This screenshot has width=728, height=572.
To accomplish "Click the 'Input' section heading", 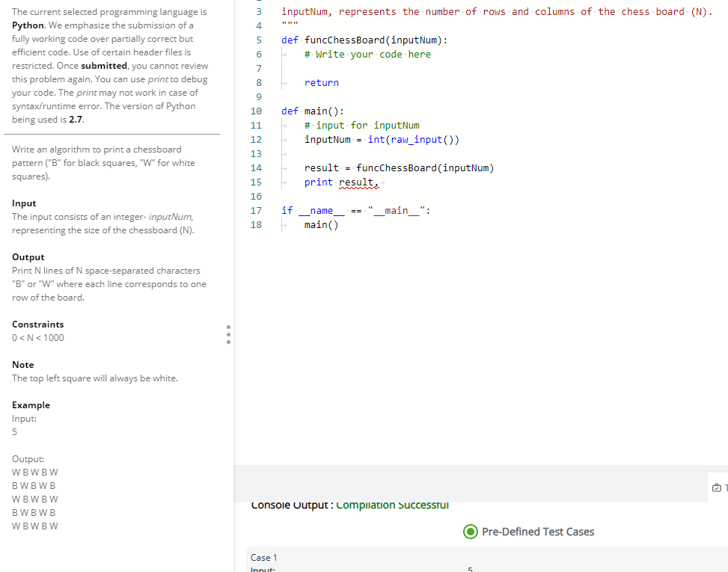I will pos(24,203).
